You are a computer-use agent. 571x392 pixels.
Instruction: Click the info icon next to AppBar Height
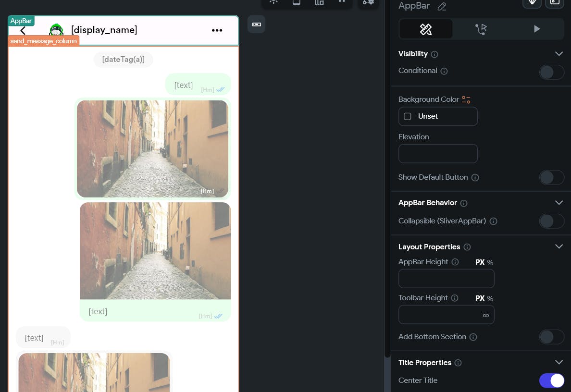point(455,262)
